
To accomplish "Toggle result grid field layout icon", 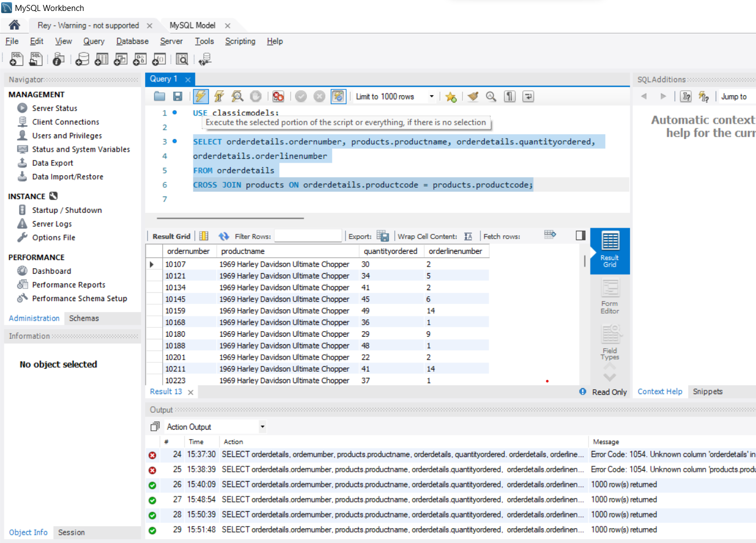I will pyautogui.click(x=204, y=236).
